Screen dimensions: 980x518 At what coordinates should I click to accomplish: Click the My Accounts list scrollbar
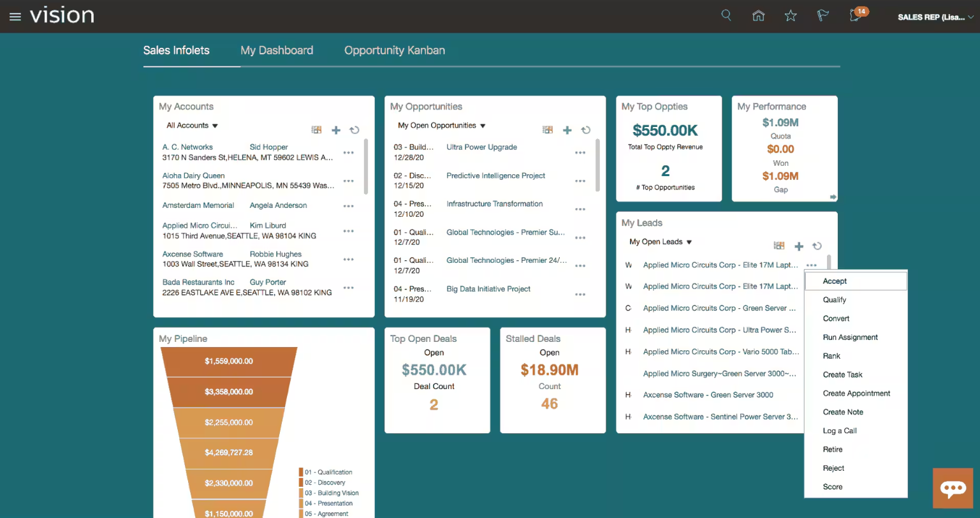point(365,166)
